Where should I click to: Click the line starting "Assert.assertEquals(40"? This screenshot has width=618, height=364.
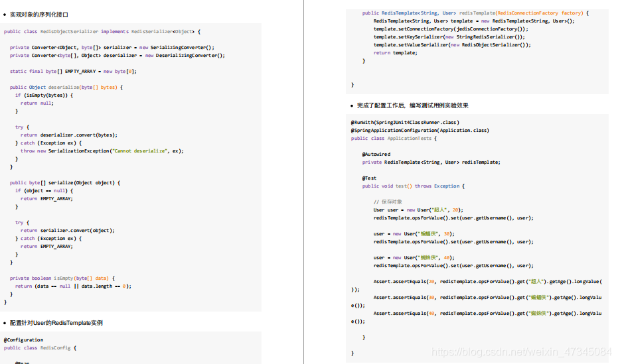pyautogui.click(x=488, y=314)
